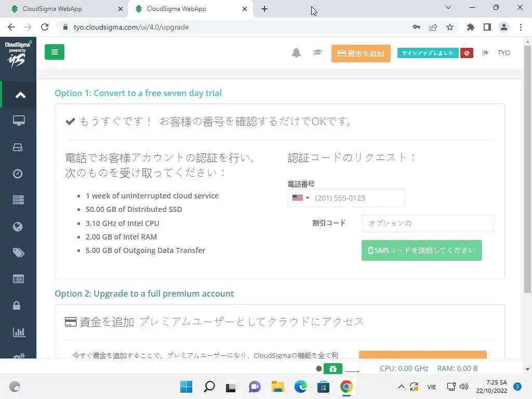The width and height of the screenshot is (532, 399).
Task: Open a new browser tab
Action: pyautogui.click(x=264, y=9)
